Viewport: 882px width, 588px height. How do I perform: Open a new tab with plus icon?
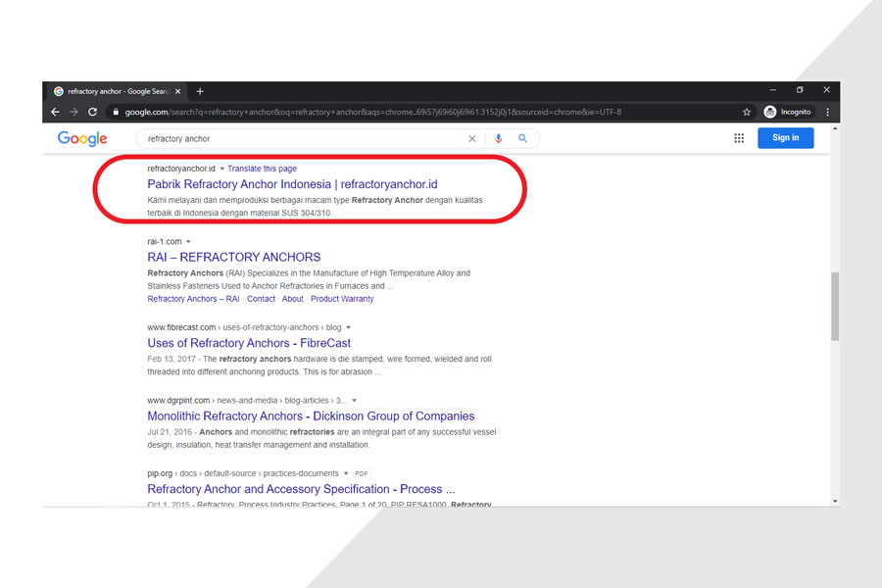click(x=200, y=91)
